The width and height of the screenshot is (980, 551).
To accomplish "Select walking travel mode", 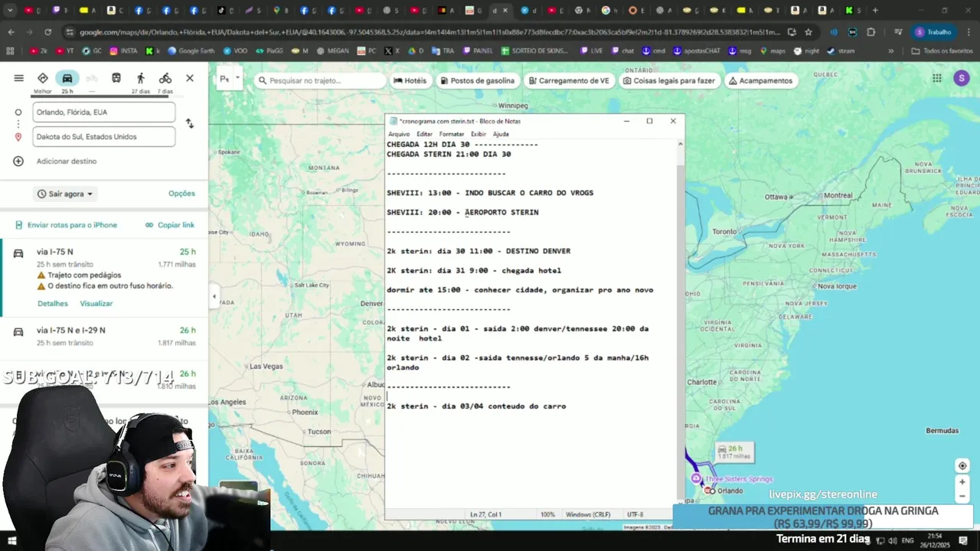I will pyautogui.click(x=141, y=78).
